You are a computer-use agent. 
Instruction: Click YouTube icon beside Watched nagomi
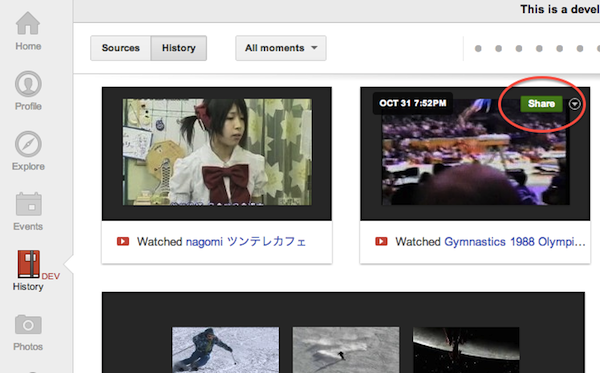point(123,241)
